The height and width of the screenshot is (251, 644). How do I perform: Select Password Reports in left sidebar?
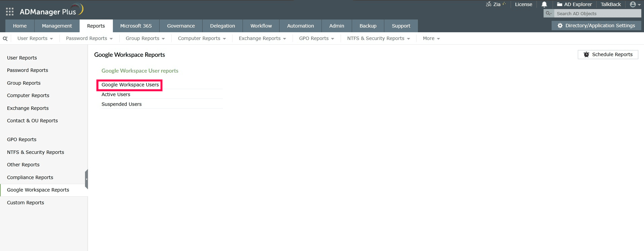pos(28,70)
